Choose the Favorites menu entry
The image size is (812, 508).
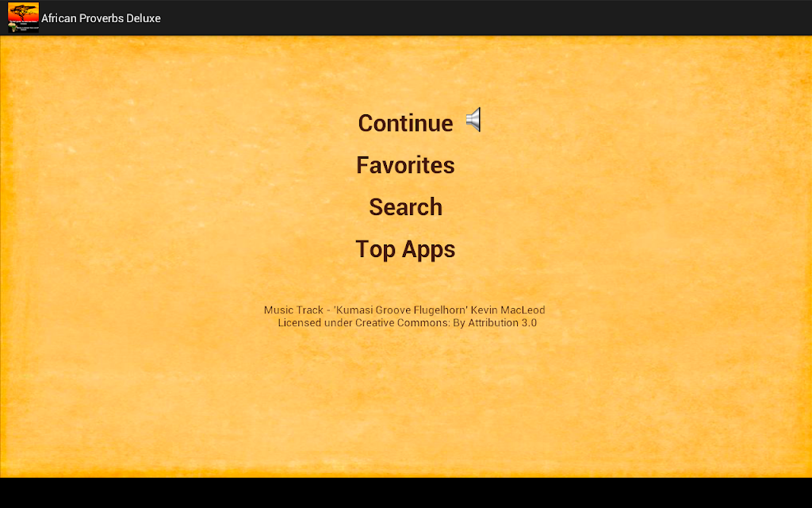pyautogui.click(x=405, y=165)
